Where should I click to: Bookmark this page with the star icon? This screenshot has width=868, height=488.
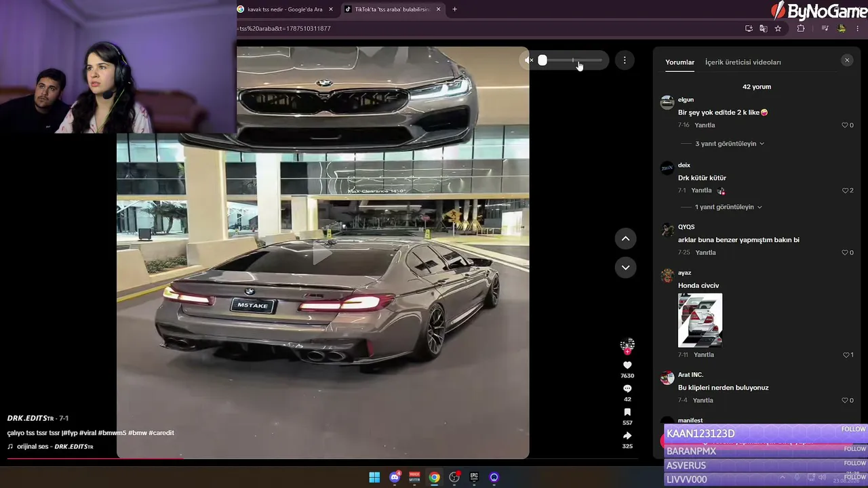point(778,28)
